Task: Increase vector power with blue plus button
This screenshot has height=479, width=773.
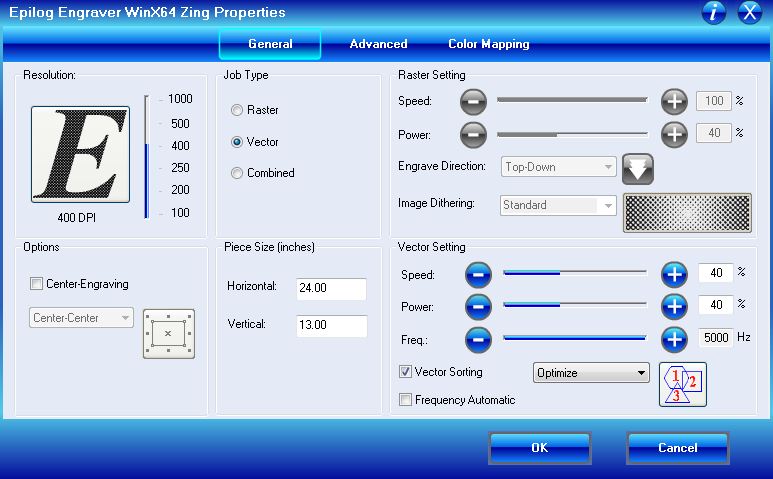Action: (x=674, y=307)
